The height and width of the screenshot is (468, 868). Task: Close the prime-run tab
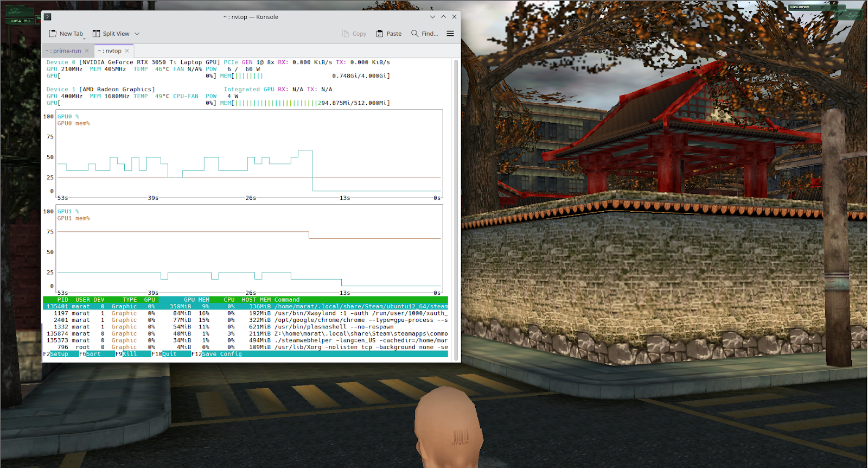[x=87, y=51]
